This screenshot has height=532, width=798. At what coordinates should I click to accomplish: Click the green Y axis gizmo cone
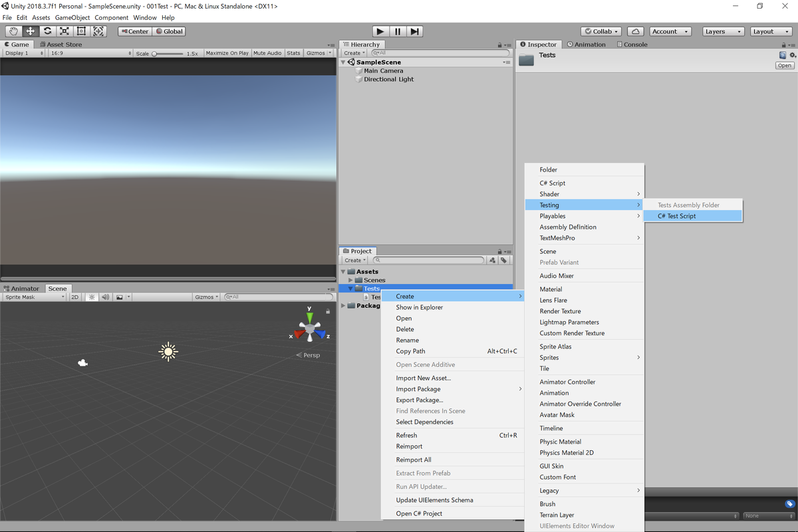click(310, 317)
